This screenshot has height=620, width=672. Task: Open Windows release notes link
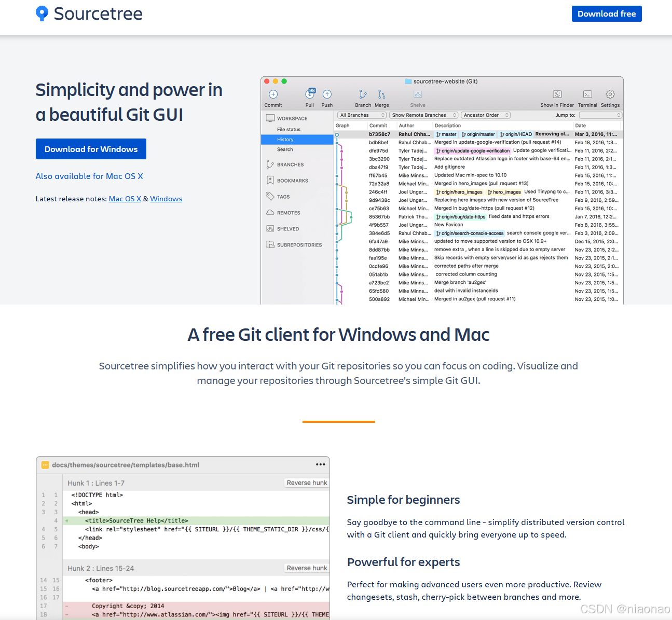[166, 199]
